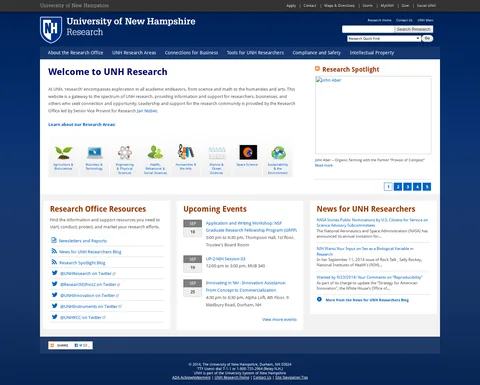Click the Contact link in top bar

pos(310,6)
